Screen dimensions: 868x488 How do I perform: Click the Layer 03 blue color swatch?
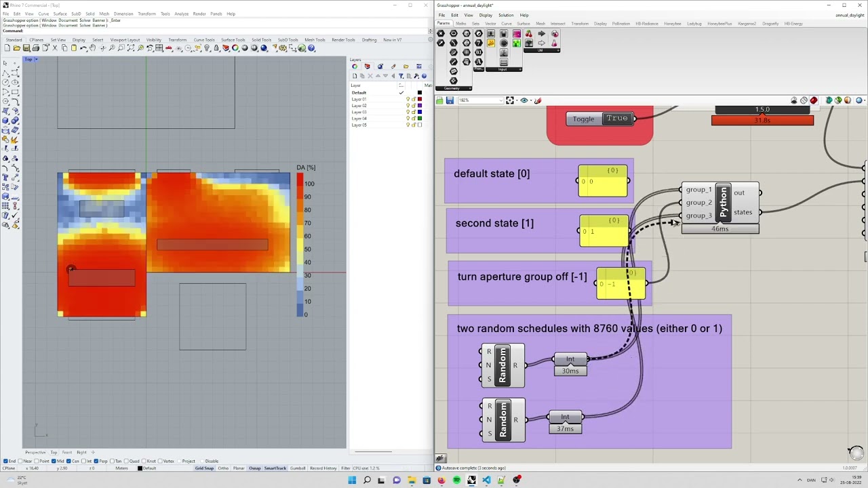(419, 112)
